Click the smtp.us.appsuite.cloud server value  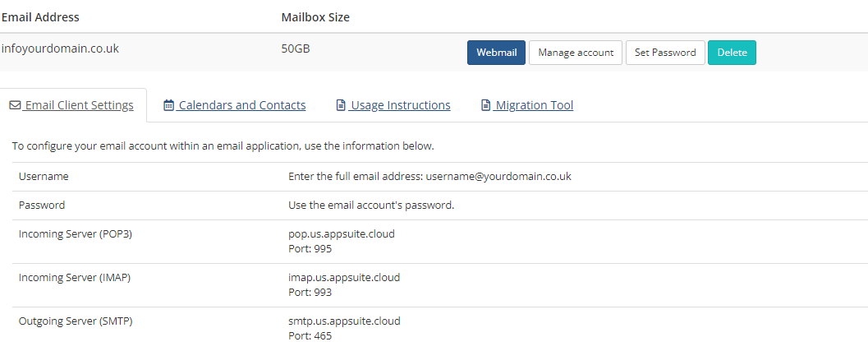pos(344,321)
